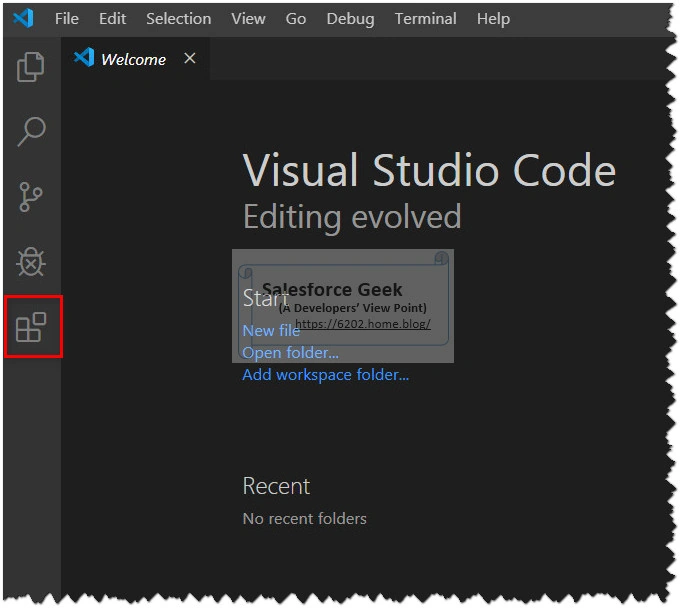Select the Welcome editor tab
This screenshot has width=686, height=613.
(x=135, y=59)
